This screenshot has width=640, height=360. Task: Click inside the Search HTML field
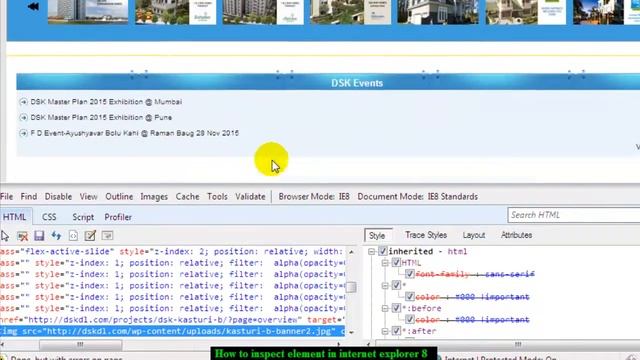573,215
